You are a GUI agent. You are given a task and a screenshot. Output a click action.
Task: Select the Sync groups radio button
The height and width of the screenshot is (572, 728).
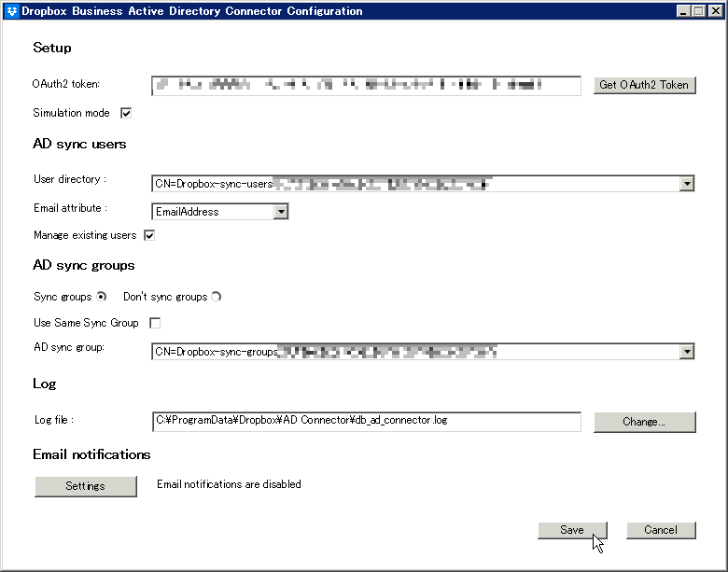pos(101,297)
